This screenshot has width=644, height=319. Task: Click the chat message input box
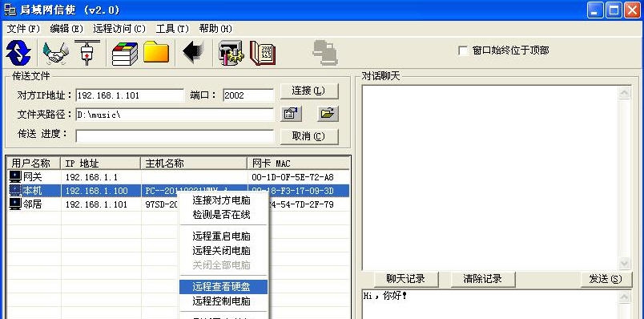(490, 305)
